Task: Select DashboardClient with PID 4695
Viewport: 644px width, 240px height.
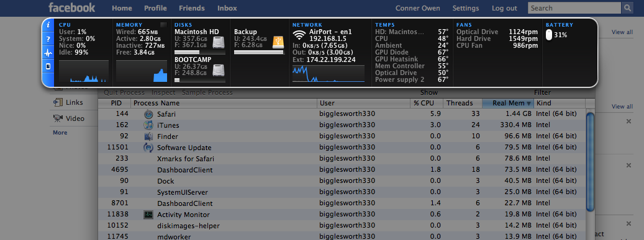Action: click(x=342, y=170)
